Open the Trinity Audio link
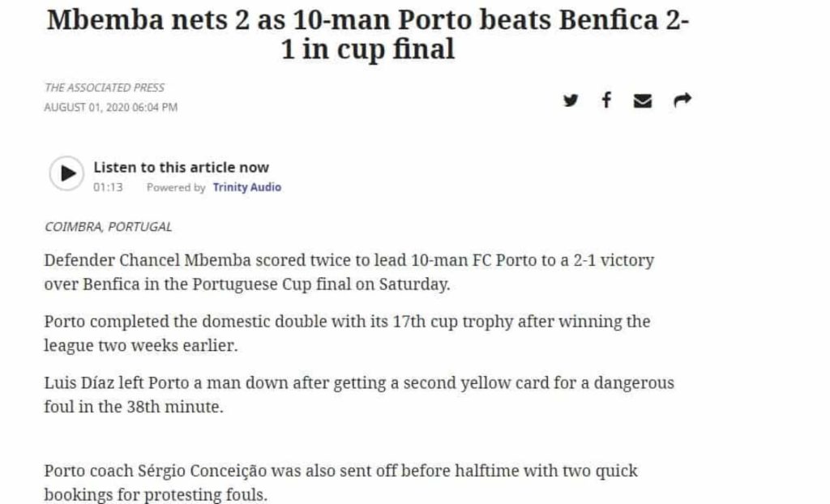 pos(246,187)
